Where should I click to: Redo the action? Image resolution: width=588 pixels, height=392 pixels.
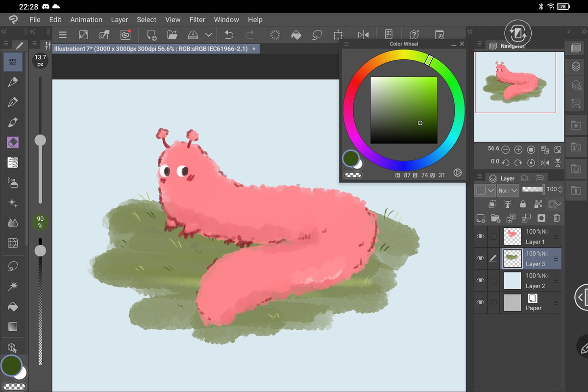[x=250, y=35]
